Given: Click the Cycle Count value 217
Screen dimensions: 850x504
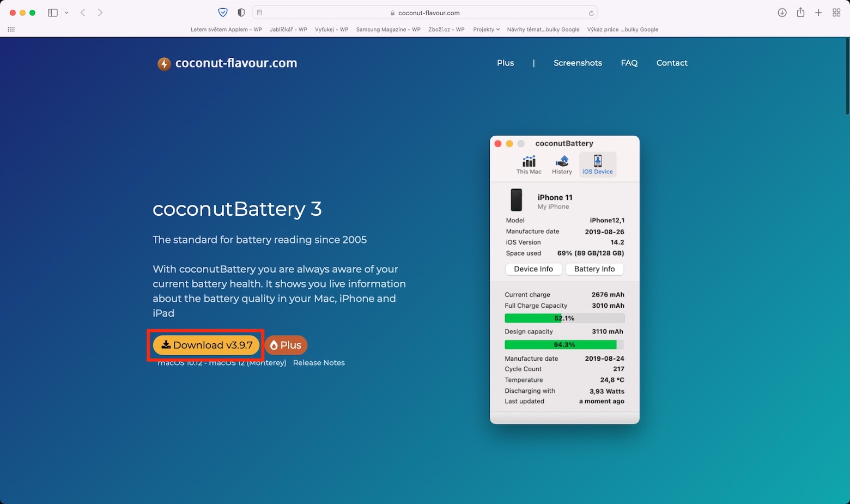Looking at the screenshot, I should 618,369.
